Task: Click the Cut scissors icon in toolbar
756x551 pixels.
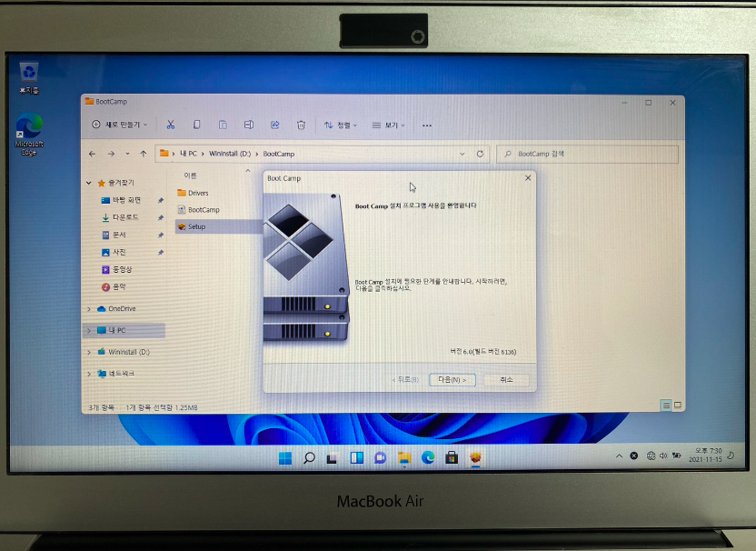Action: (171, 125)
